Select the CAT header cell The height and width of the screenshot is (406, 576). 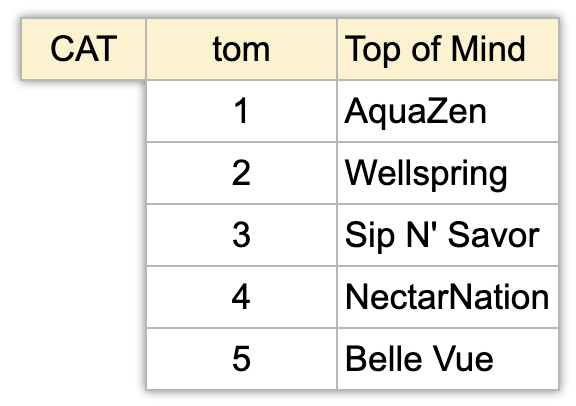(83, 49)
